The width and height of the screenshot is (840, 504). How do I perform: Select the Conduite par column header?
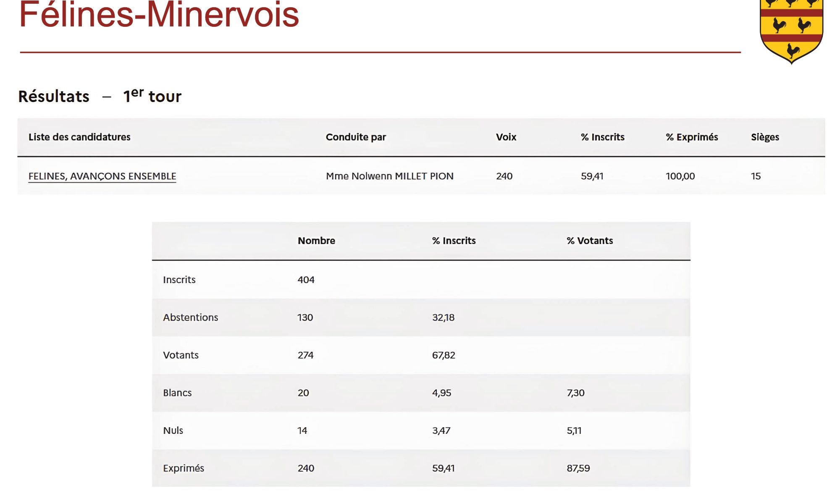356,137
